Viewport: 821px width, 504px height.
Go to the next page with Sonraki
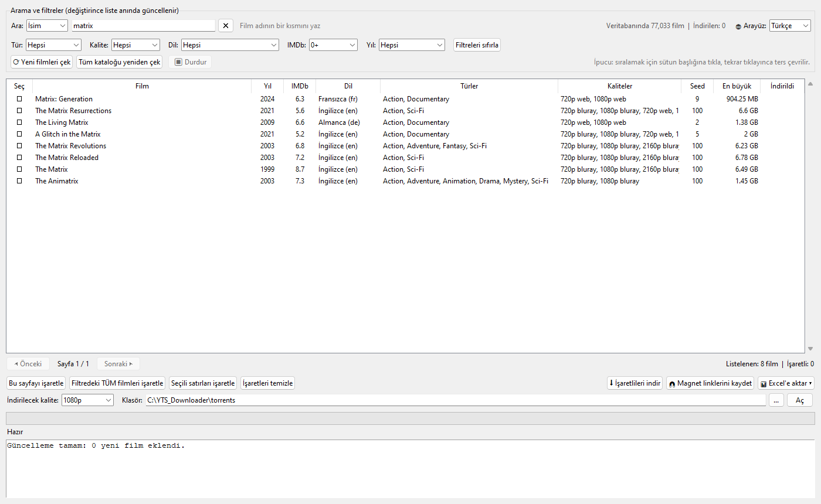[x=118, y=364]
